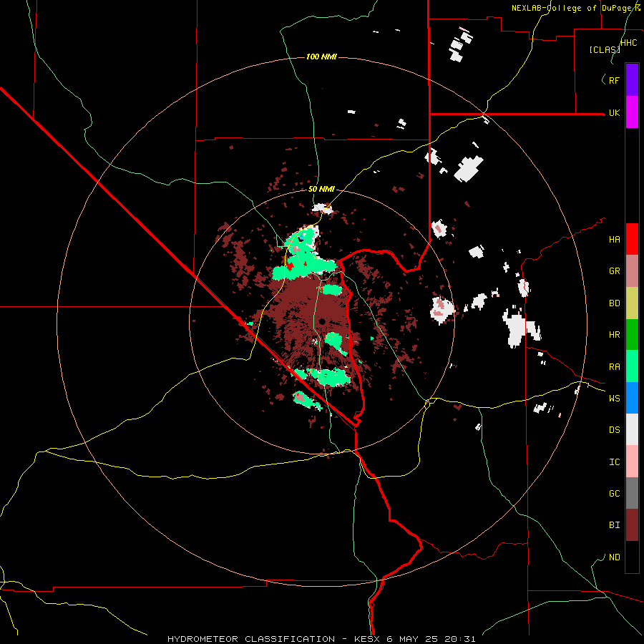Select the IC legend label

615,462
